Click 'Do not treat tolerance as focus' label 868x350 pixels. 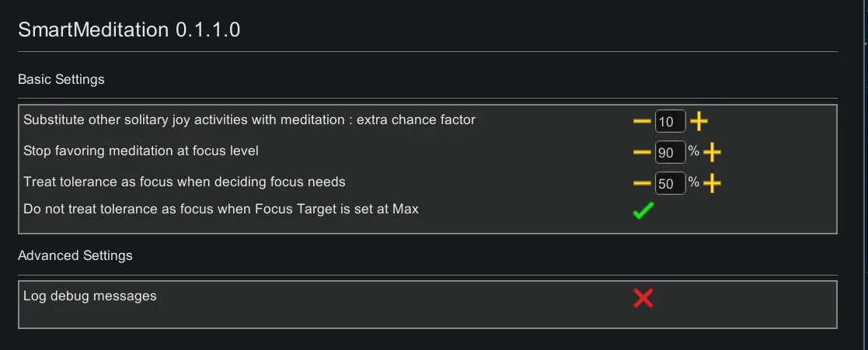(x=221, y=209)
